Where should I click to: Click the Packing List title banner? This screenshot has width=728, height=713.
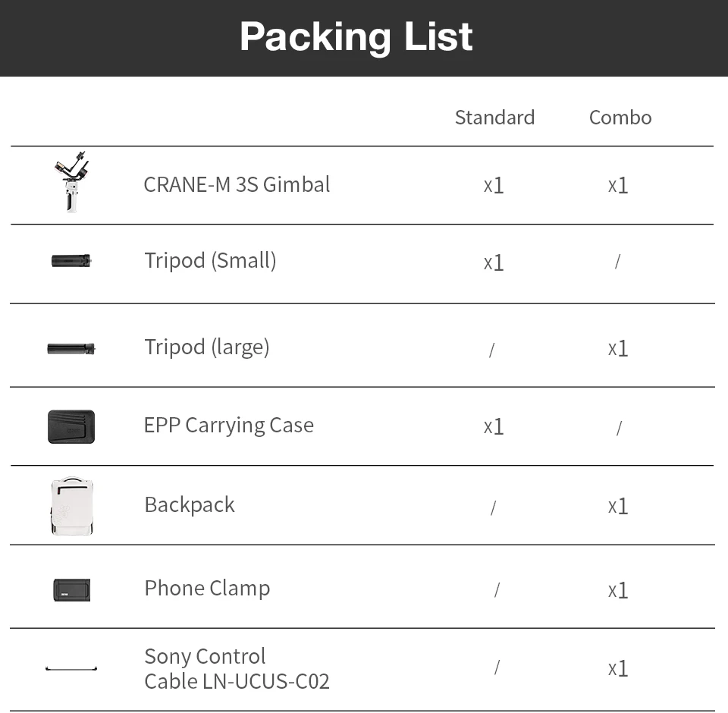[356, 36]
